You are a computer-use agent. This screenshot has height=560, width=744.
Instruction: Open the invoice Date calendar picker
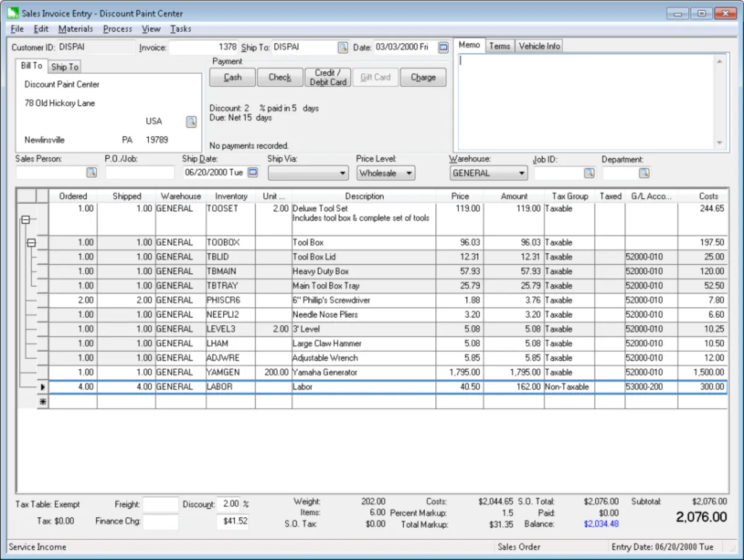(443, 48)
